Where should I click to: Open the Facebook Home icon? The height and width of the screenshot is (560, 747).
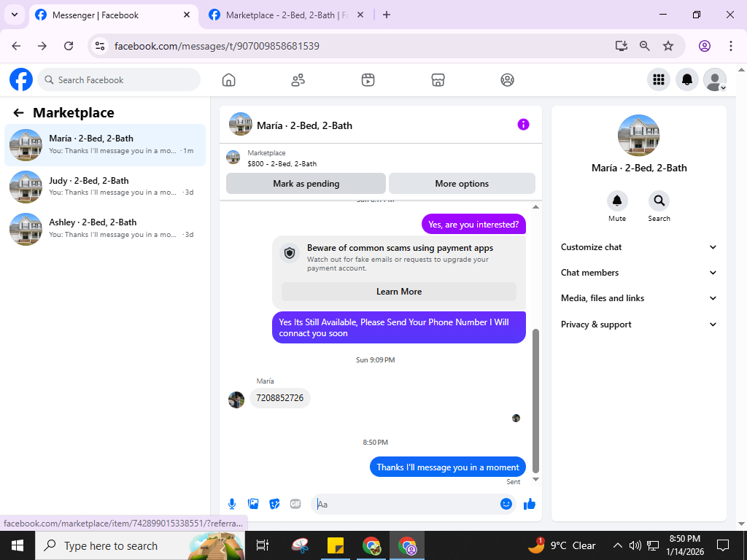(228, 80)
